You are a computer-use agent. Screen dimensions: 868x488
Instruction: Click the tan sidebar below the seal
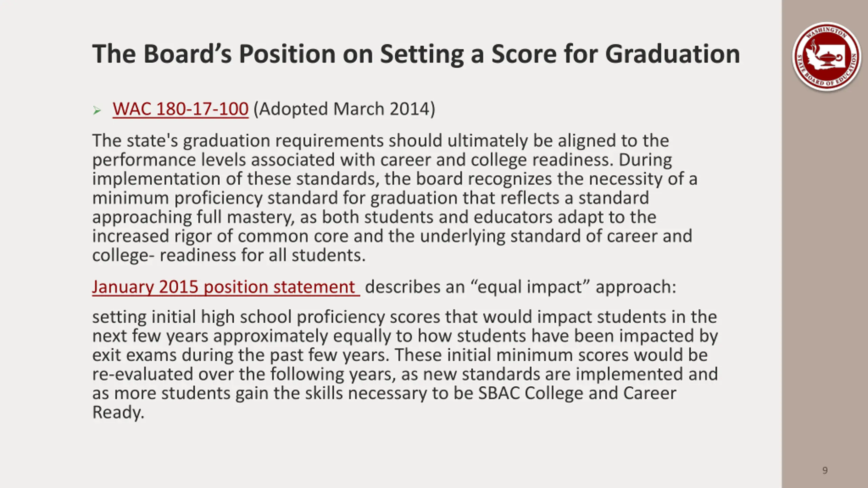(x=825, y=271)
